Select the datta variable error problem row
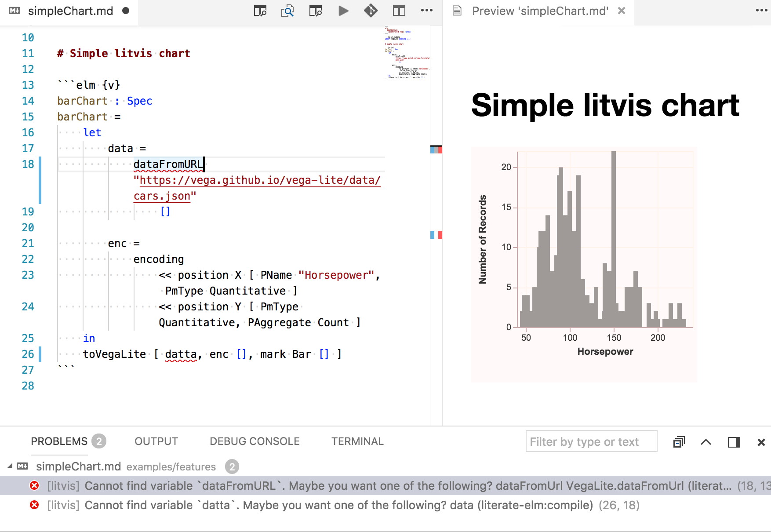Image resolution: width=771 pixels, height=532 pixels. [385, 505]
